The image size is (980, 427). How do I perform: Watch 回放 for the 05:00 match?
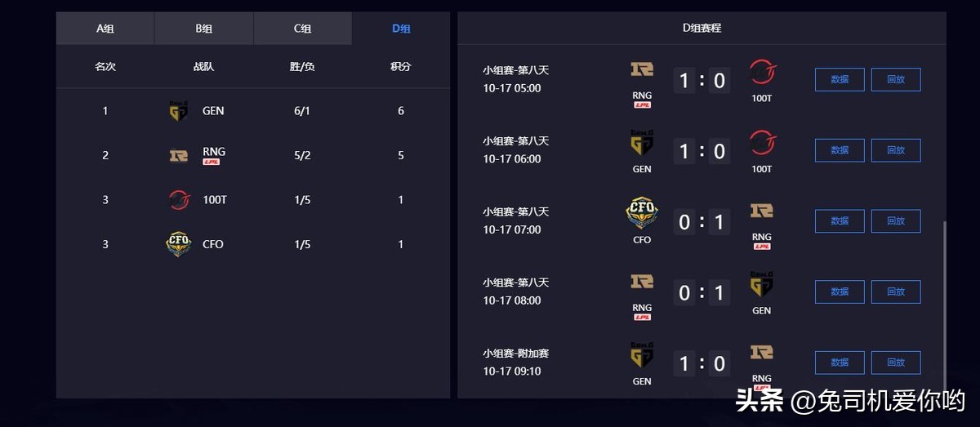click(896, 79)
